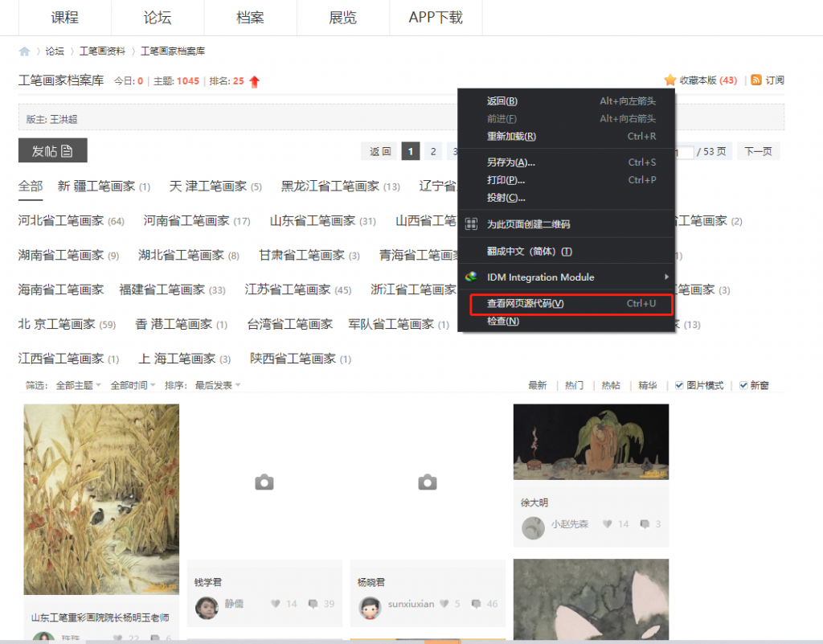Click the comment icon on 钱学君 card

[313, 604]
